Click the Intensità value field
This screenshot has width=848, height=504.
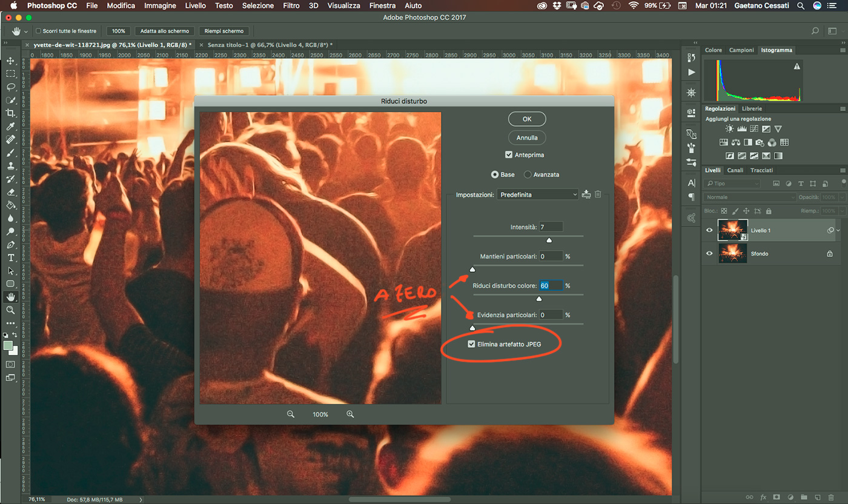551,227
